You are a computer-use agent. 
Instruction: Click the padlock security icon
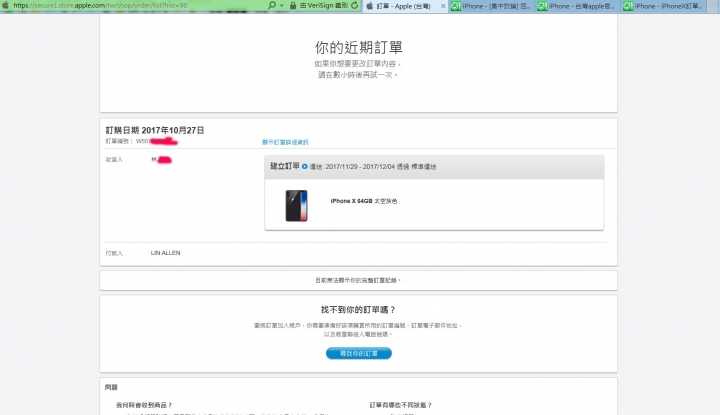tap(292, 6)
